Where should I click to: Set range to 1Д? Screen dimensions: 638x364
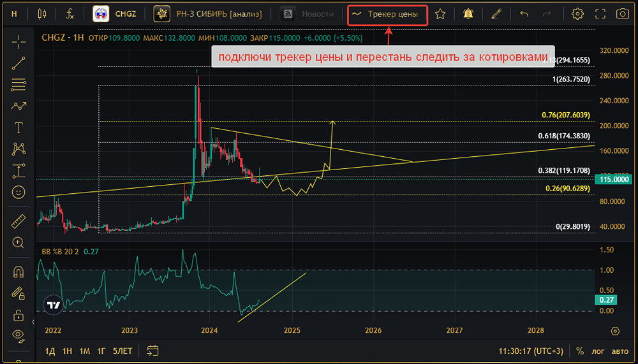point(50,351)
